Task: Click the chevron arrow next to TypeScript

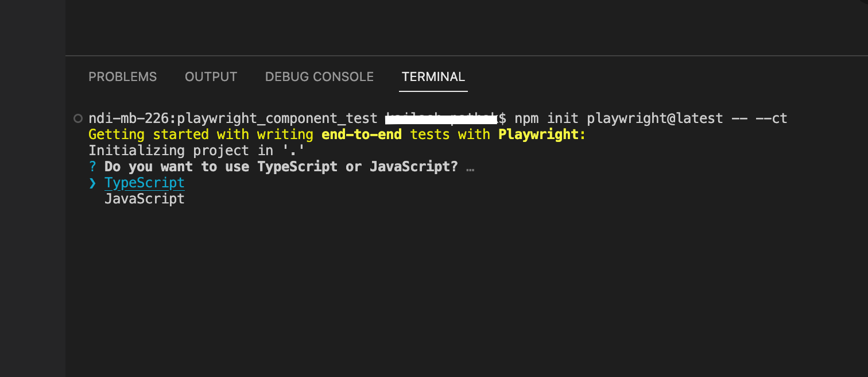Action: pyautogui.click(x=92, y=182)
